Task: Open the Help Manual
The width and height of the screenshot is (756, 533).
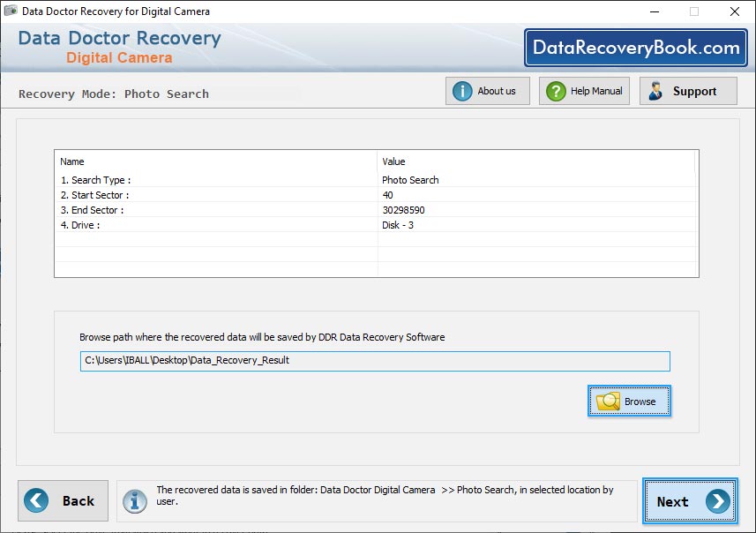Action: point(584,90)
